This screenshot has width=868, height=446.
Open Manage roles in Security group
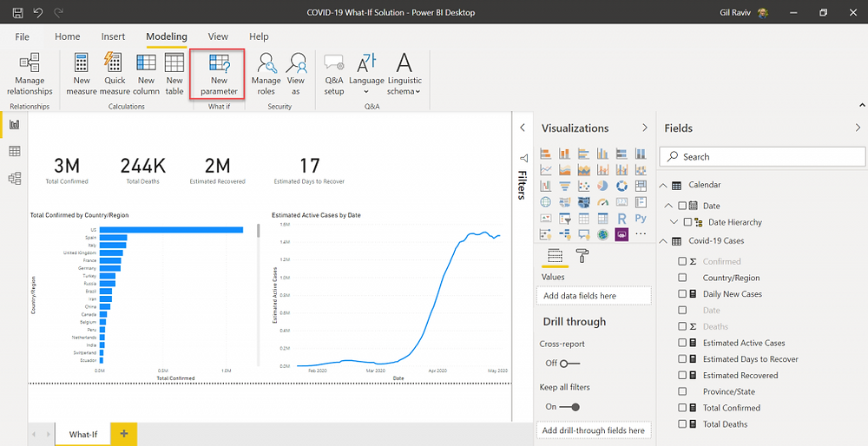click(x=266, y=75)
